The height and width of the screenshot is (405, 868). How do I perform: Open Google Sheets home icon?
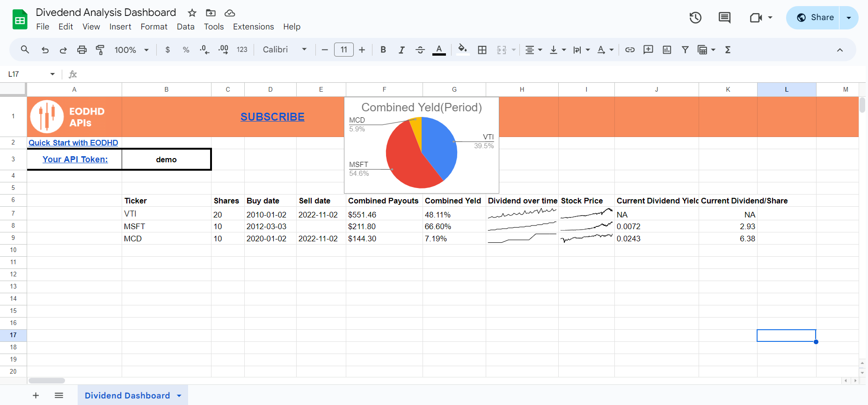click(20, 20)
